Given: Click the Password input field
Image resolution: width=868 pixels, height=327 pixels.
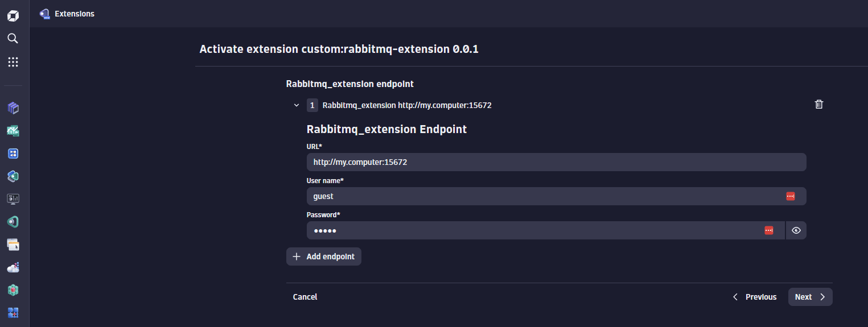Looking at the screenshot, I should click(x=546, y=230).
